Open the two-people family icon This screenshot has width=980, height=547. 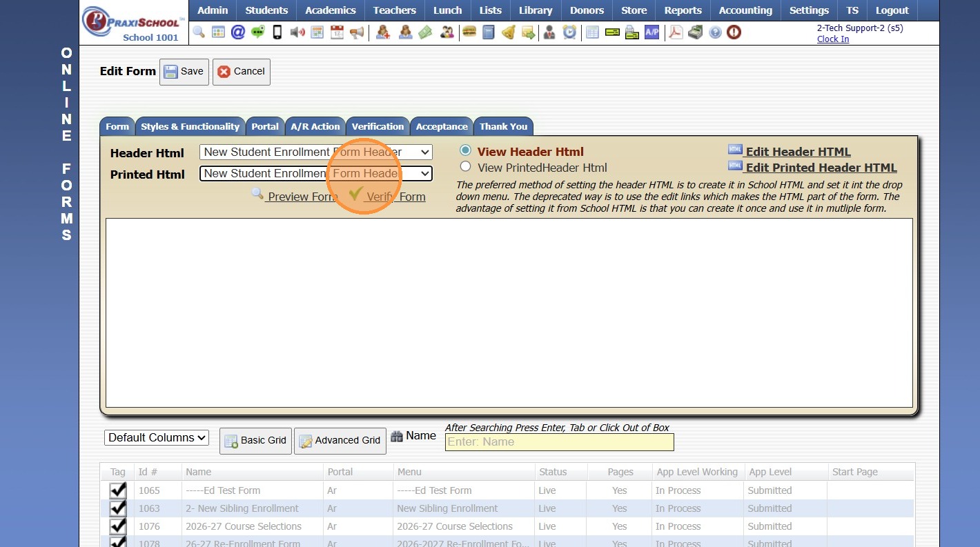point(447,32)
